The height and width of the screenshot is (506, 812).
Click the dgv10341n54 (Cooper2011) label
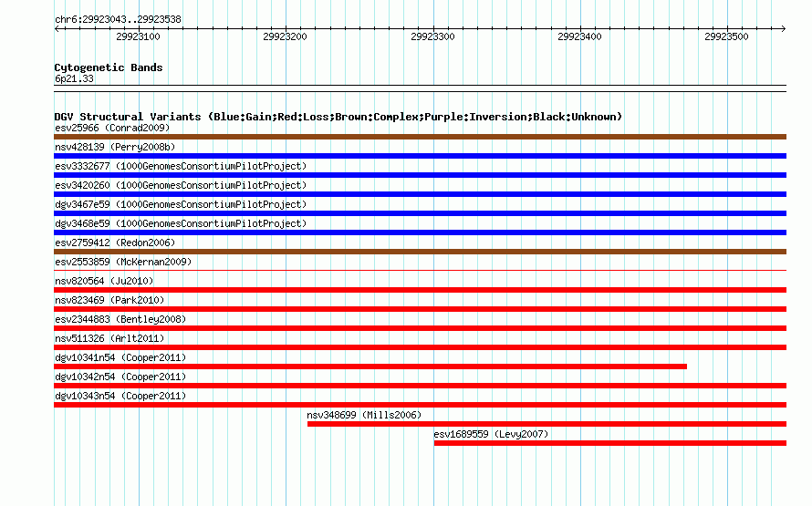click(x=120, y=357)
